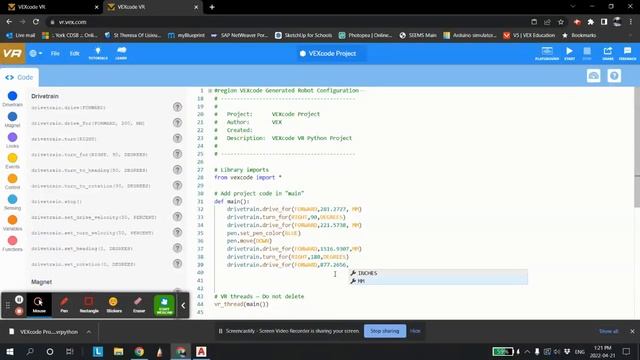Show all downloads
640x360 pixels.
[608, 331]
